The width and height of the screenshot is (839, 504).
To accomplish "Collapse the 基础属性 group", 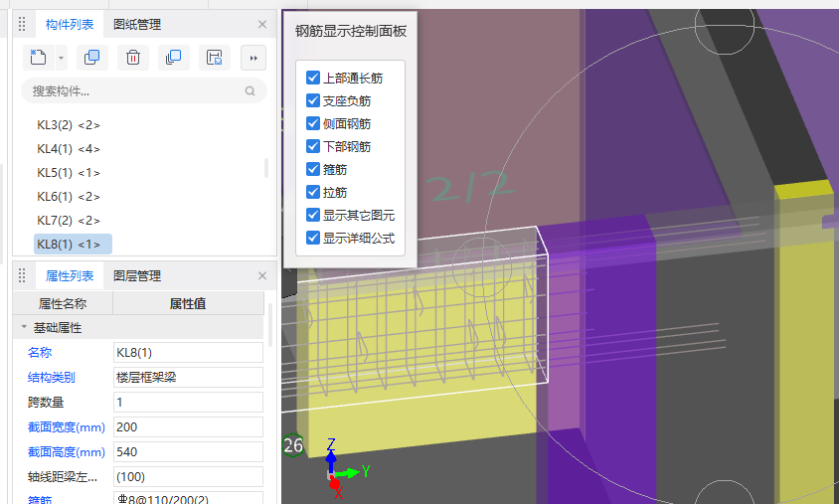I will pos(24,327).
